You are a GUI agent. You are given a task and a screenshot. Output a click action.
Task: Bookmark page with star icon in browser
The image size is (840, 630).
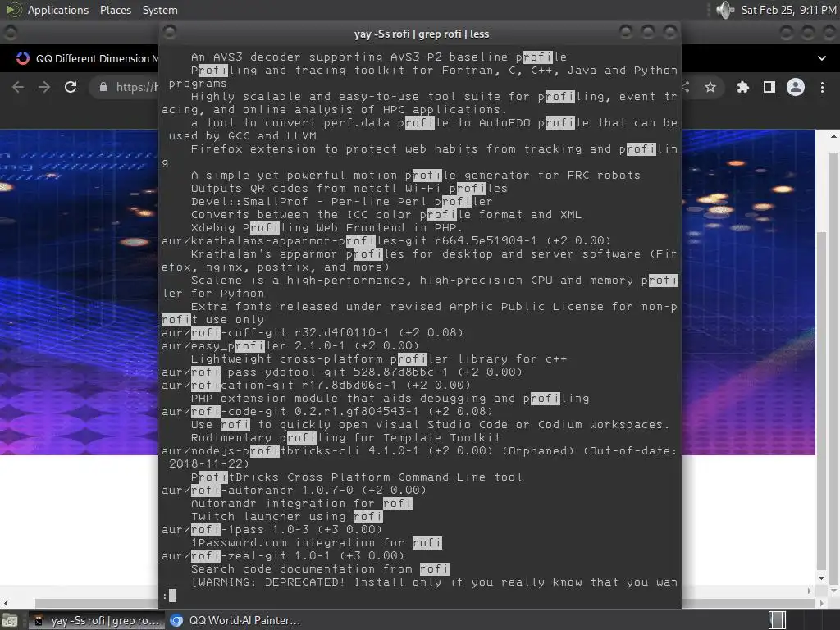point(710,87)
